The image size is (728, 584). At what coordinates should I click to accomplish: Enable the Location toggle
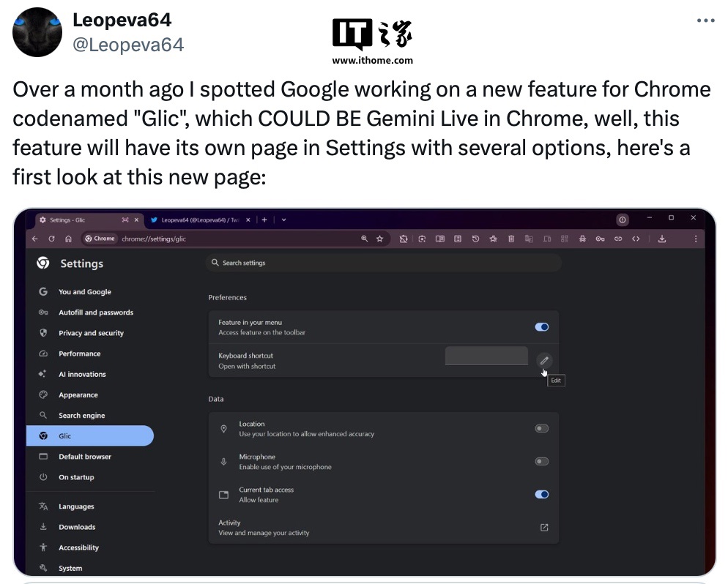pyautogui.click(x=542, y=428)
